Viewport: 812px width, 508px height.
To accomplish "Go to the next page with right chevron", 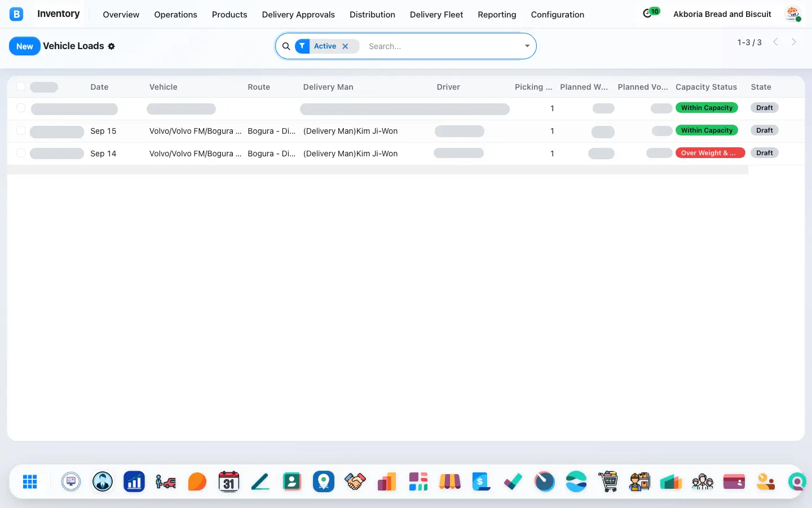I will click(794, 42).
